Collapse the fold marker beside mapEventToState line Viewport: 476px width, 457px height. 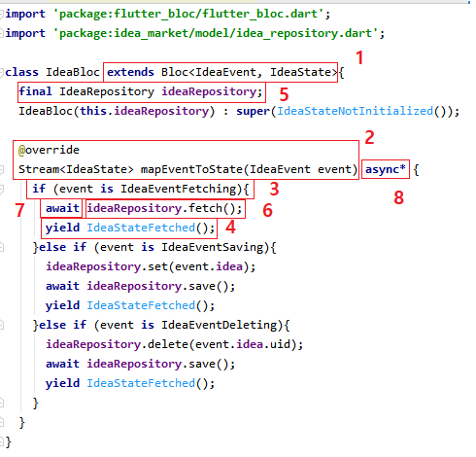(1, 169)
